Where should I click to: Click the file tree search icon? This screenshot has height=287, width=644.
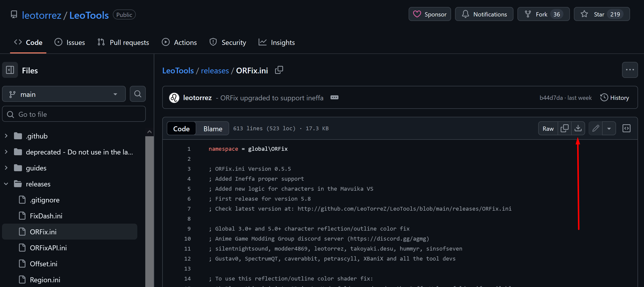pos(138,94)
